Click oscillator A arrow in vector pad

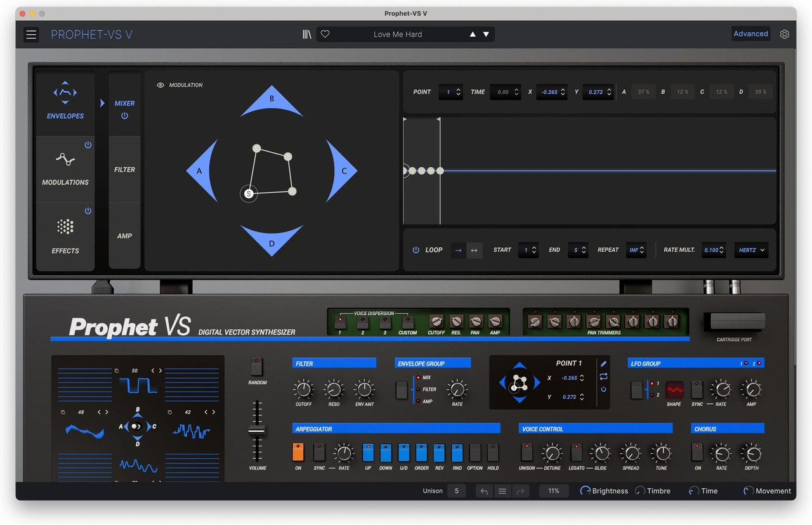click(x=202, y=171)
